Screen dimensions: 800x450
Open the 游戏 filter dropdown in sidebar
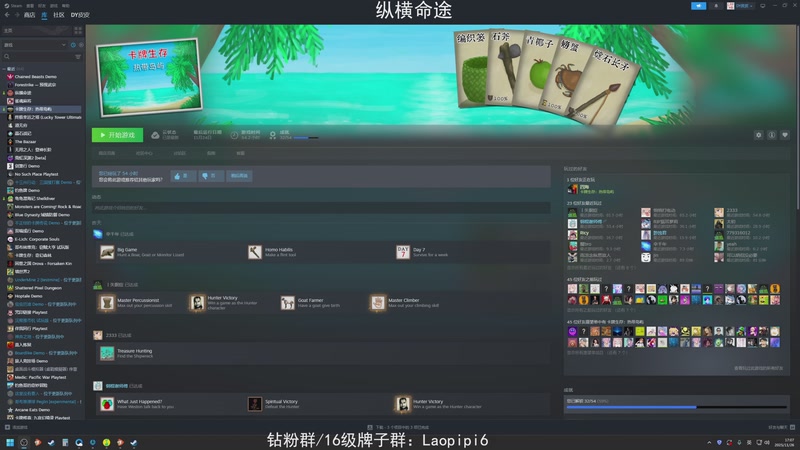35,45
